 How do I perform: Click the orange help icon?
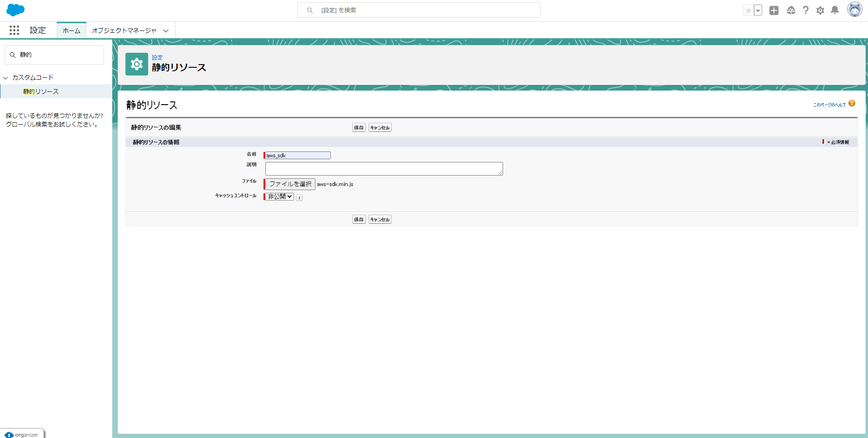point(852,104)
